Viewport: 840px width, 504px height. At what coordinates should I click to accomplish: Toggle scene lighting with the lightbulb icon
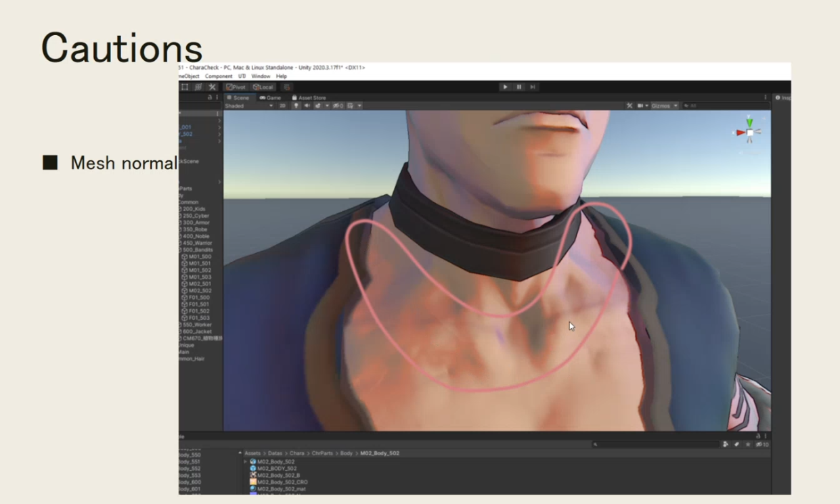click(296, 106)
